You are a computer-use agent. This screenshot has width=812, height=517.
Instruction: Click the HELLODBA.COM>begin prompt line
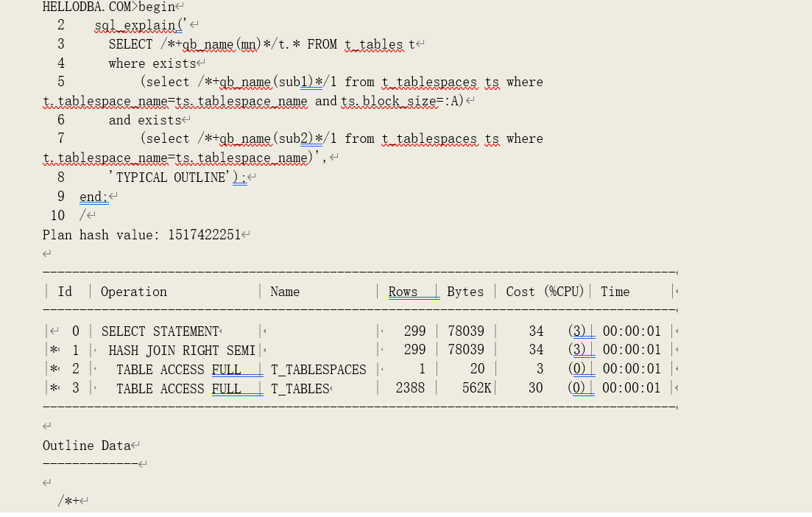tap(109, 7)
